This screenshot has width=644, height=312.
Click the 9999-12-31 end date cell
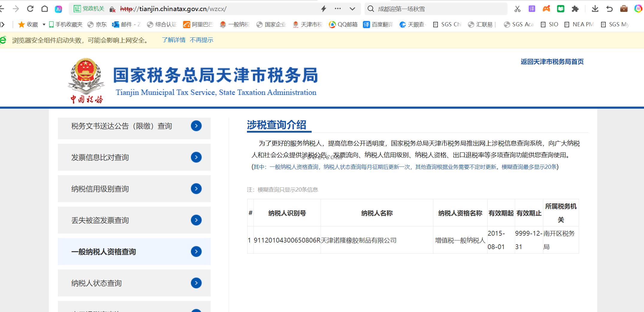point(529,240)
